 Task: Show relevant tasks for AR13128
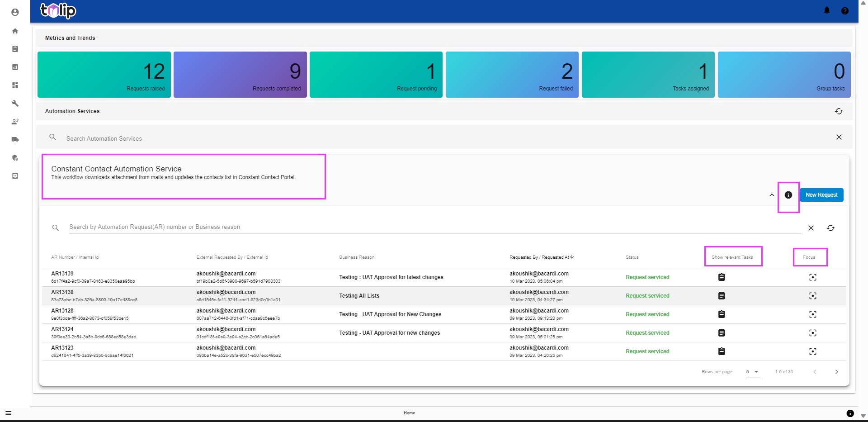[x=722, y=314]
